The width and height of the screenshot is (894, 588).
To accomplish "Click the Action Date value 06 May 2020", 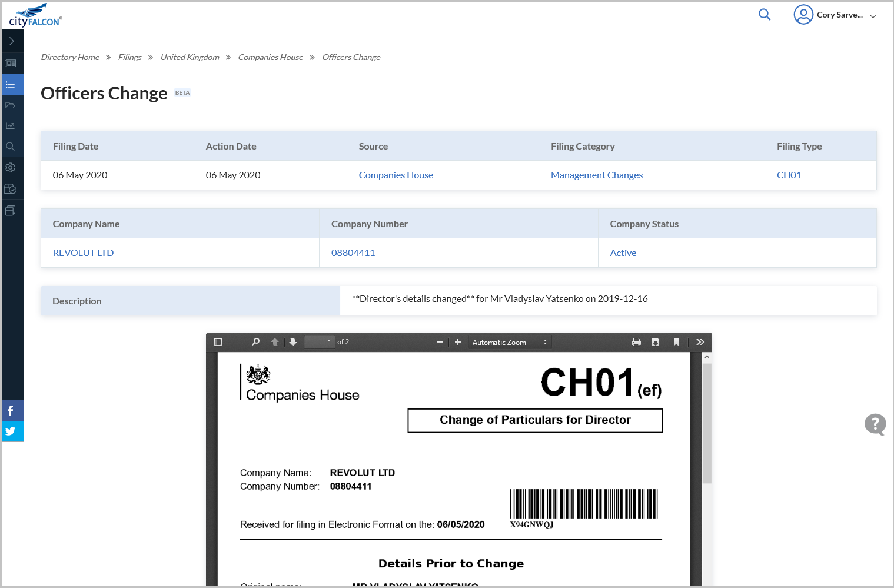I will pyautogui.click(x=233, y=175).
